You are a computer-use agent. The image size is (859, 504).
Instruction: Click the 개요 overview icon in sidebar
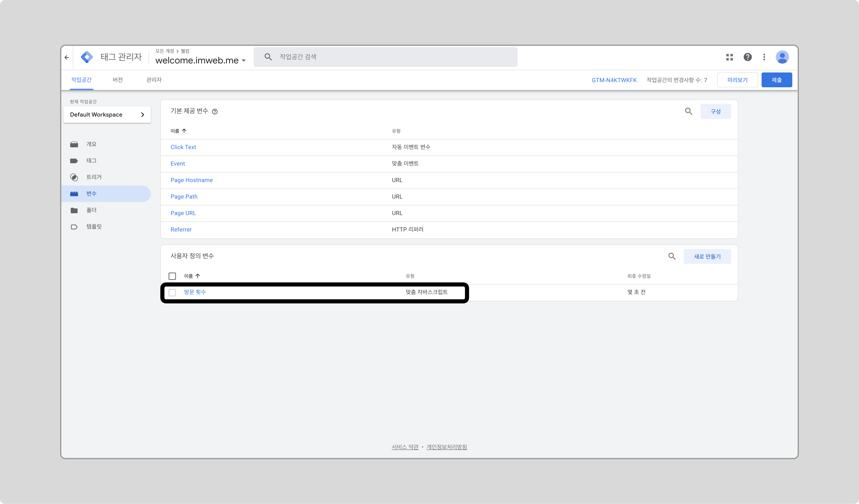74,144
